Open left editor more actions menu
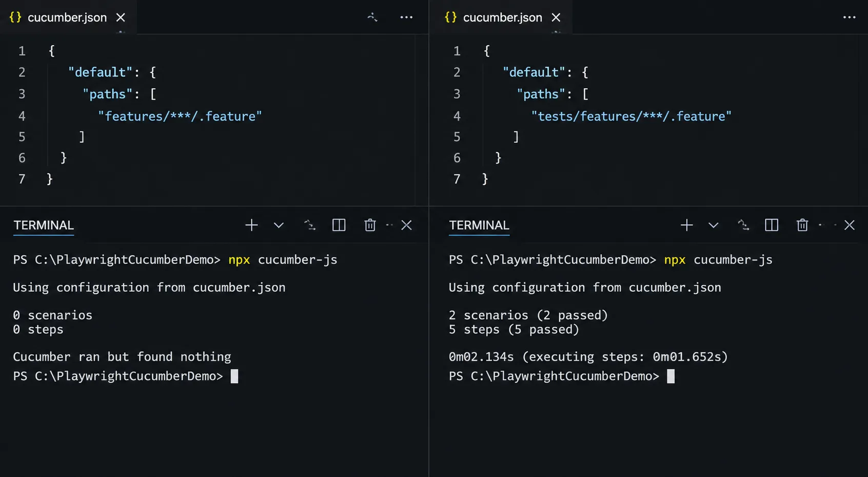 click(406, 17)
